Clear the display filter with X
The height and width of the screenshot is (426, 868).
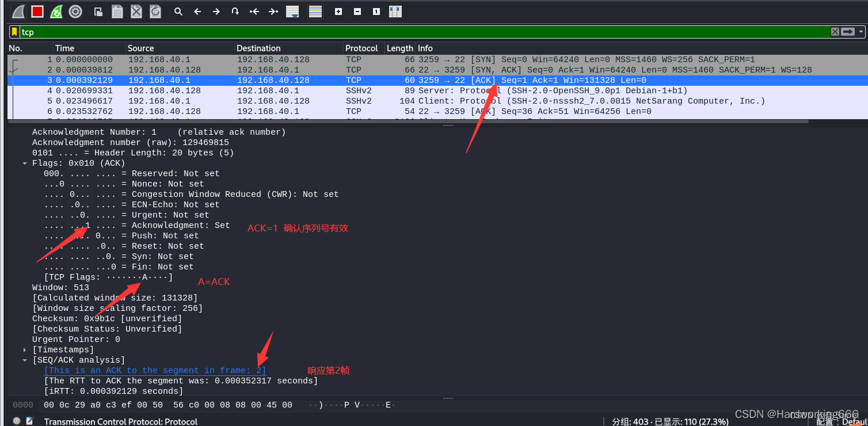coord(835,32)
